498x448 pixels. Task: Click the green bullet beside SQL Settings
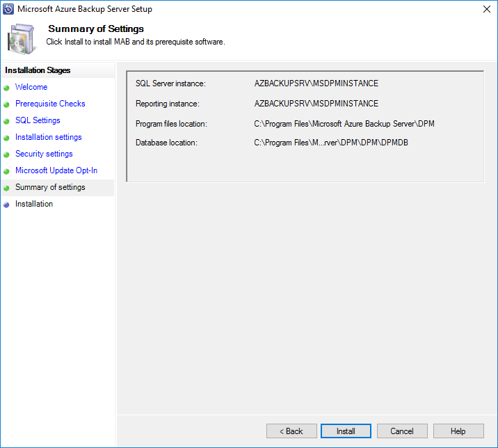point(6,121)
